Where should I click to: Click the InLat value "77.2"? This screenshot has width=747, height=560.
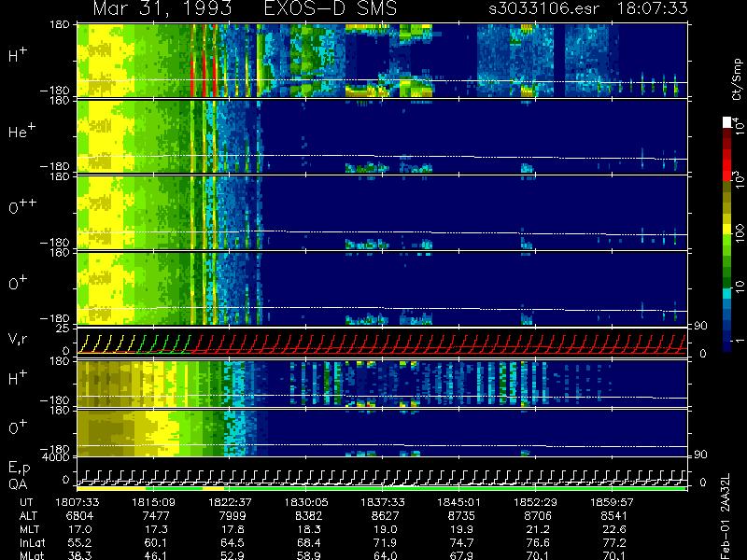tap(614, 543)
